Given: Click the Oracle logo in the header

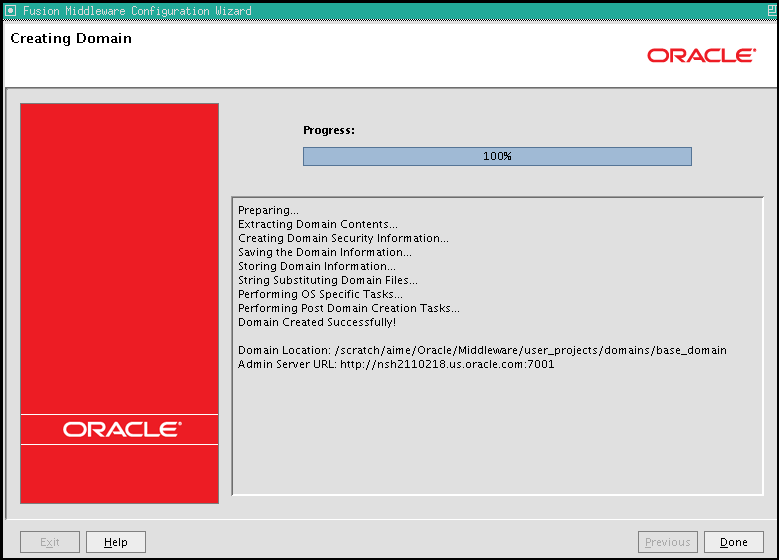Looking at the screenshot, I should pyautogui.click(x=701, y=55).
